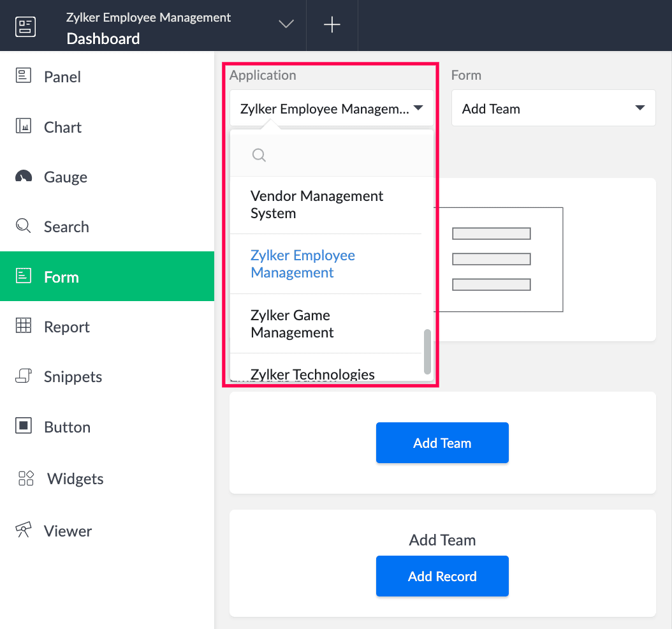Open the Form dropdown showing Add Team
Viewport: 672px width, 629px height.
[553, 108]
